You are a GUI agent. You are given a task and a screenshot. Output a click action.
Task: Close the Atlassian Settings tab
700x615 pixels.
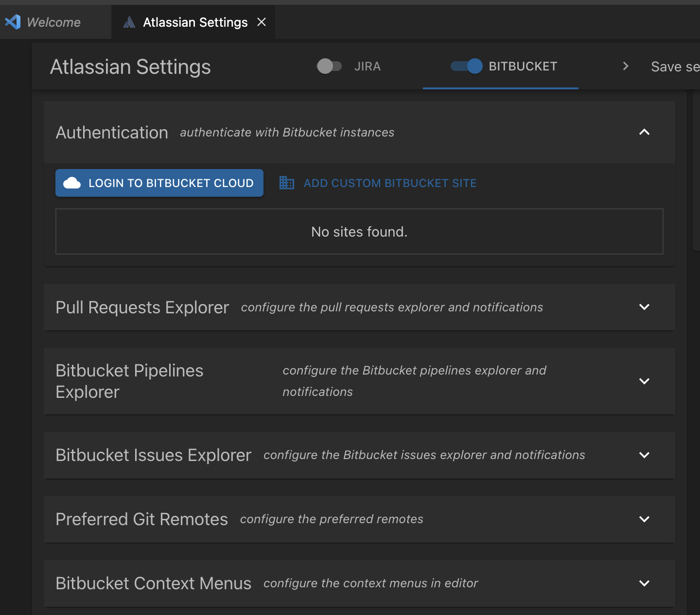262,22
